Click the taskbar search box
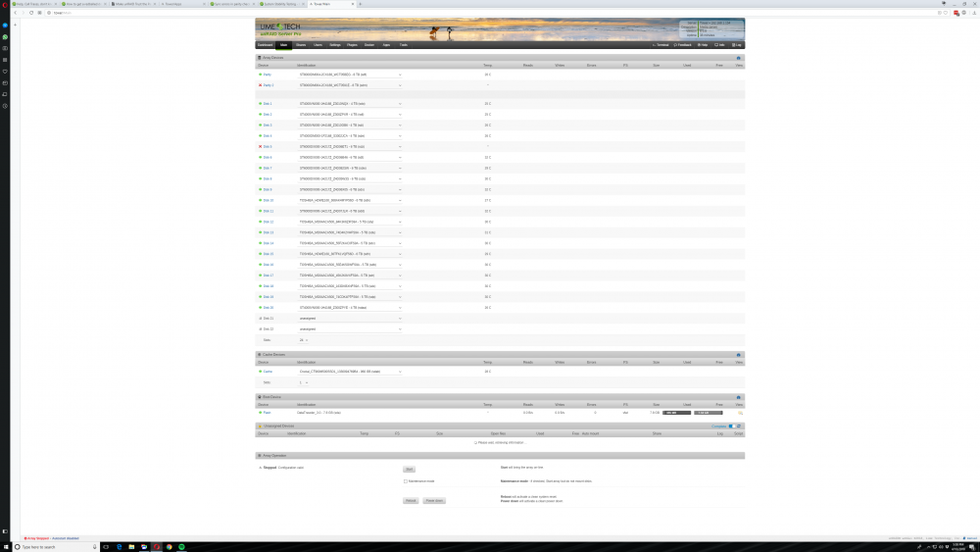980x552 pixels. point(56,547)
